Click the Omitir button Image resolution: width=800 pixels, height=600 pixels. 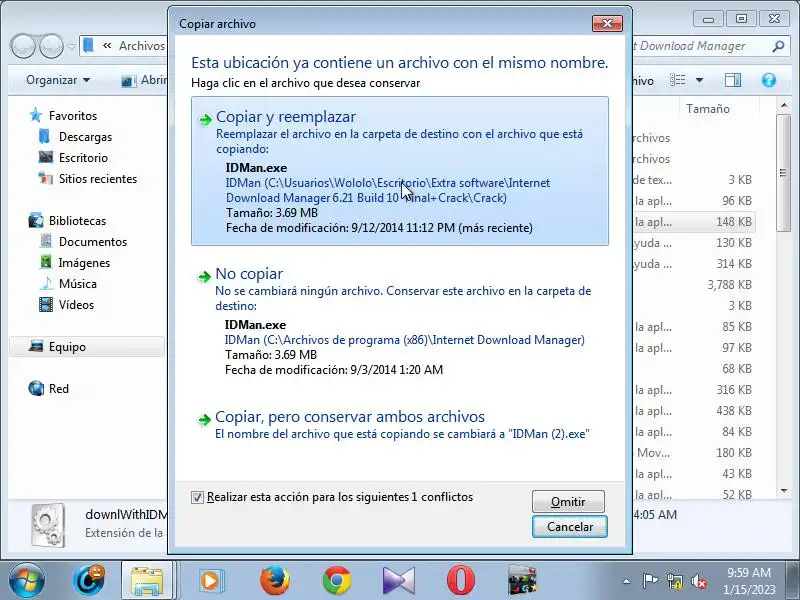568,502
